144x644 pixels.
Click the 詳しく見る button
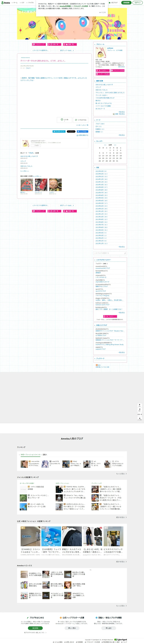72,628
